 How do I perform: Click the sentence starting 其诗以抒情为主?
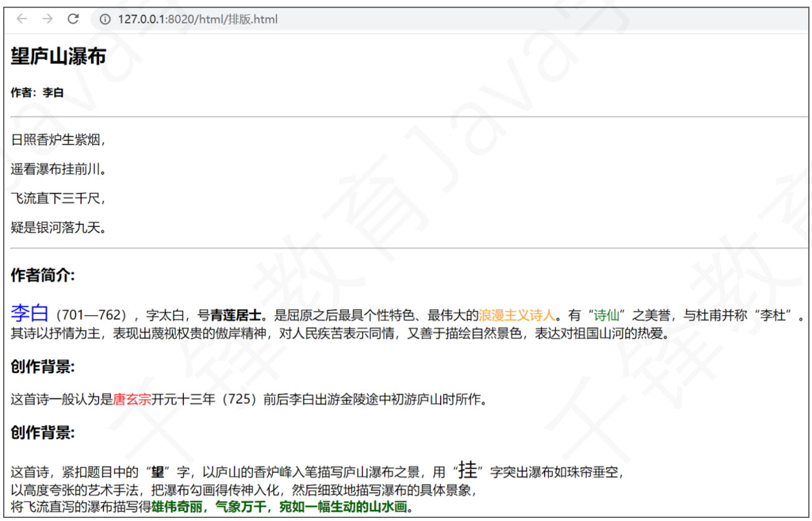[340, 333]
